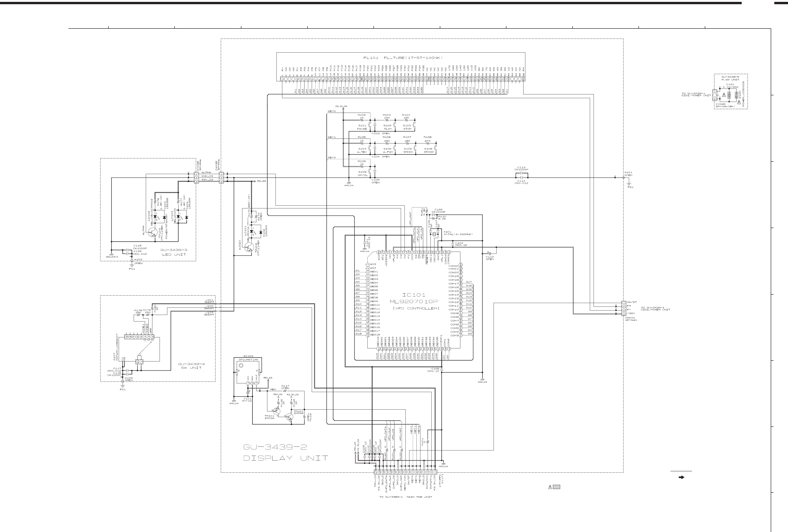Click the W101 OPEN label

pyautogui.click(x=628, y=174)
